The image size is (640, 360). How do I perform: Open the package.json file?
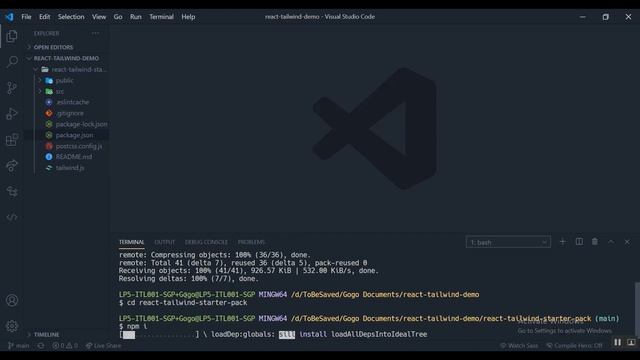tap(74, 135)
